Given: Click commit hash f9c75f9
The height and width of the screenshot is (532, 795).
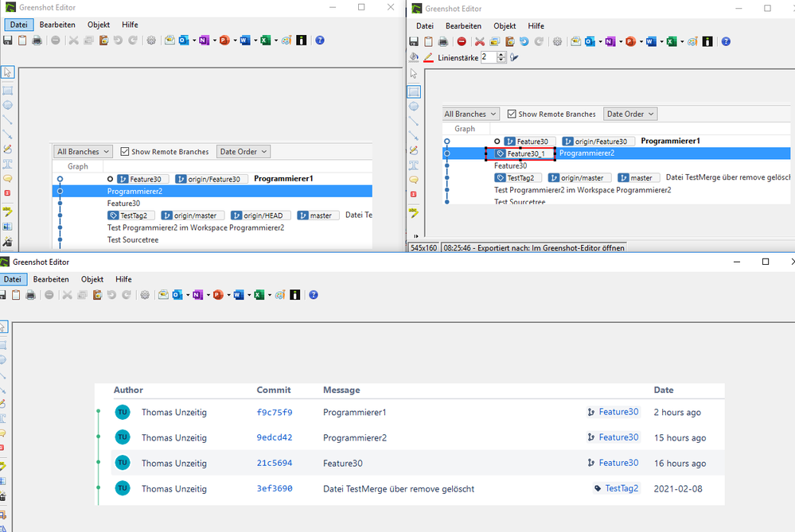Looking at the screenshot, I should (x=275, y=413).
